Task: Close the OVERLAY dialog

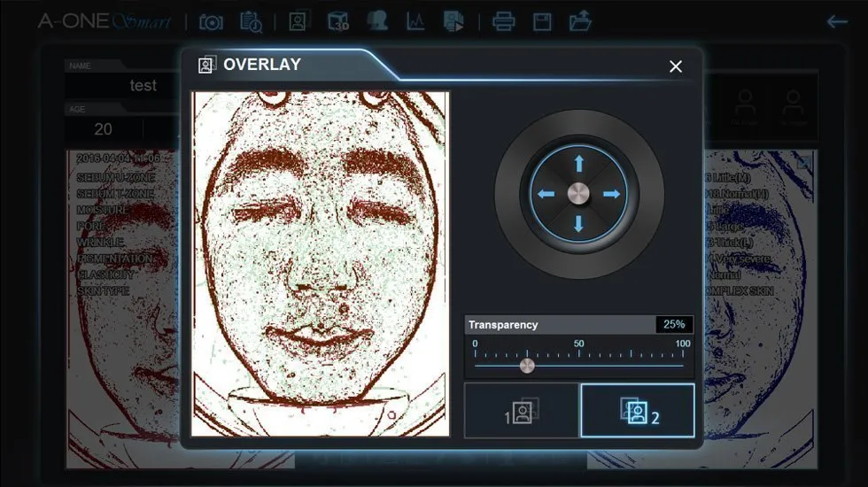Action: point(676,66)
